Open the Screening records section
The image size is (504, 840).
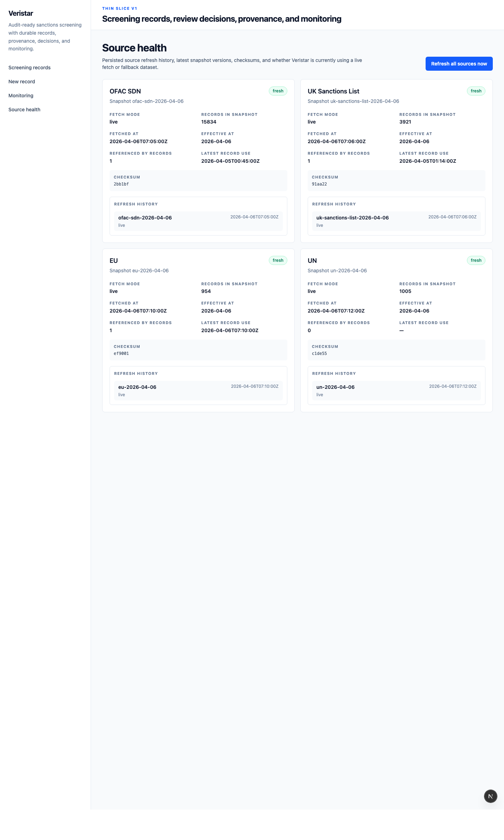click(29, 68)
